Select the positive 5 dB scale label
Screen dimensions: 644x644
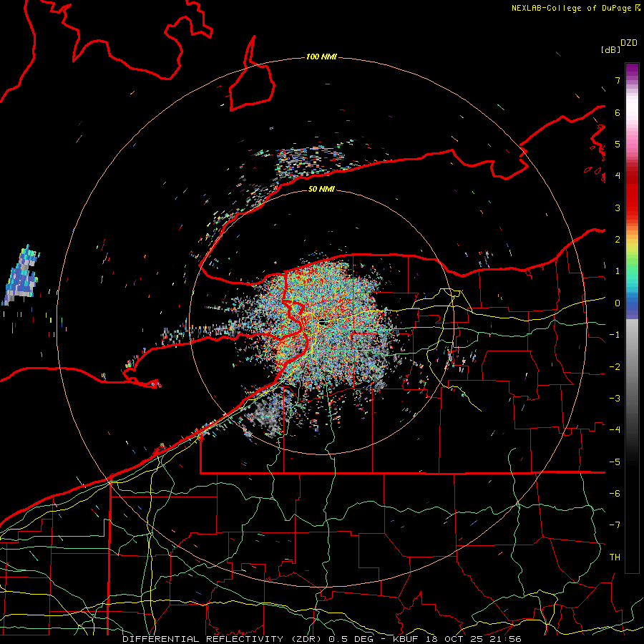coord(618,144)
